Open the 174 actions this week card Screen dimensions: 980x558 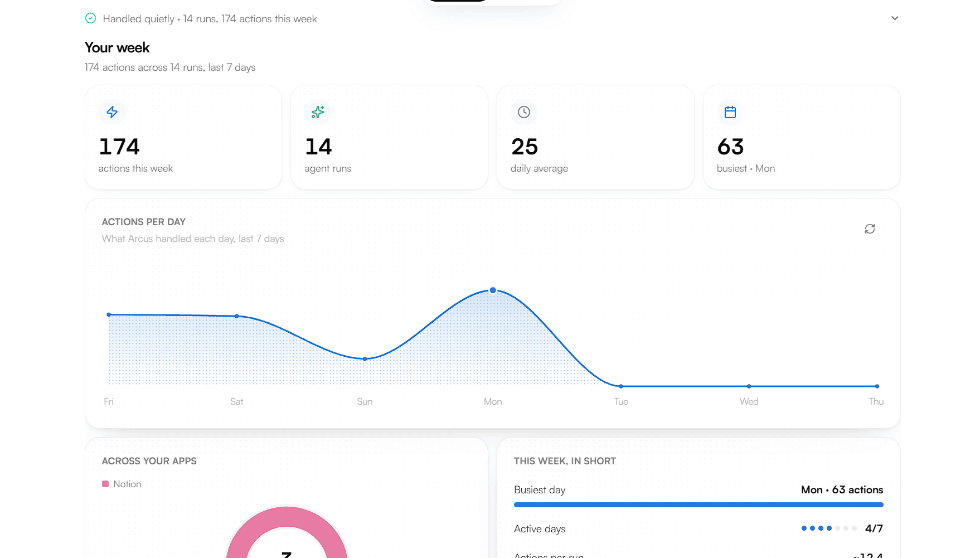pyautogui.click(x=183, y=137)
